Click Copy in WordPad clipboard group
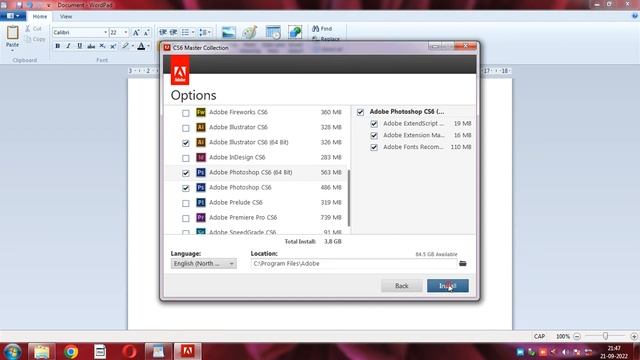Screen dimensions: 640x360 point(35,39)
